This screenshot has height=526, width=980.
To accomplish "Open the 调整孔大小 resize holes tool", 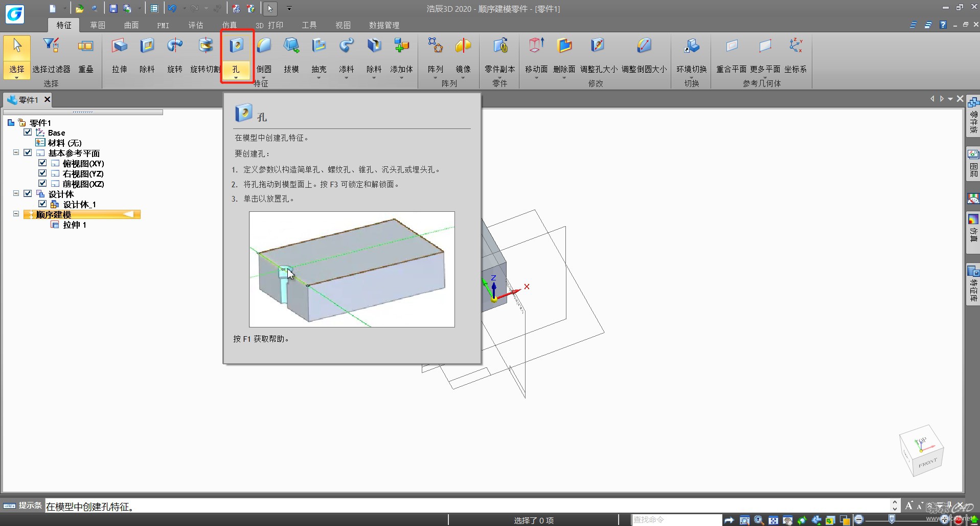I will (x=599, y=55).
